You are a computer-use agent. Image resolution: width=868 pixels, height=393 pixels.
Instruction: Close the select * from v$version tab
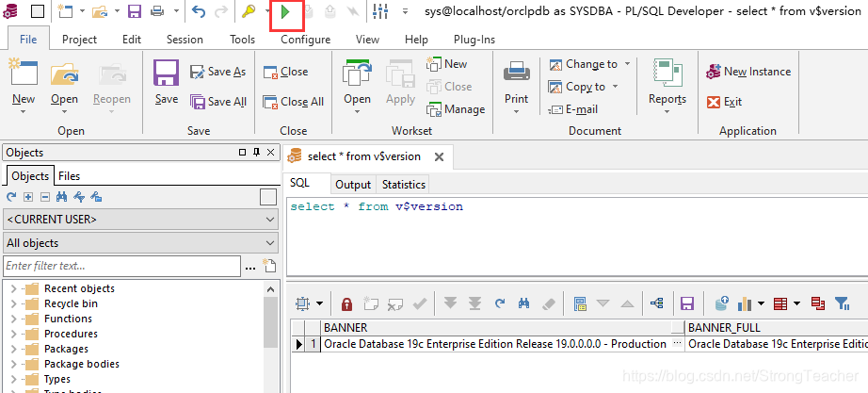(439, 156)
